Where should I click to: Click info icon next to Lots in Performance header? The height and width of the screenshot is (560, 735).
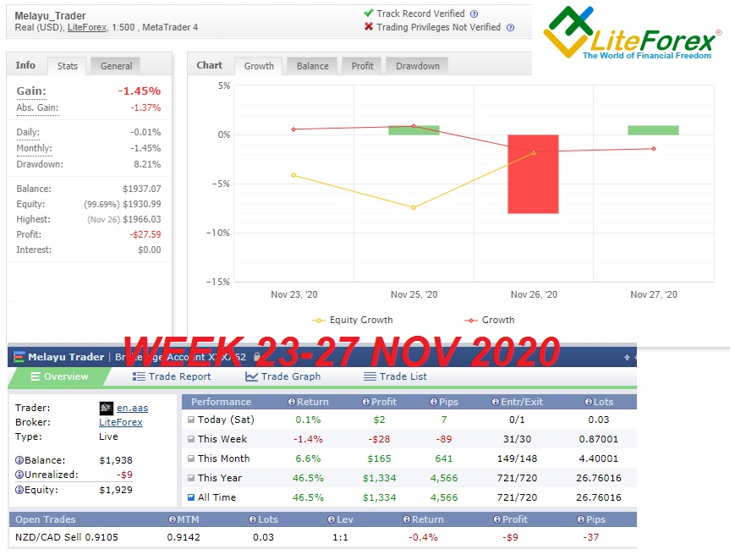click(x=589, y=402)
